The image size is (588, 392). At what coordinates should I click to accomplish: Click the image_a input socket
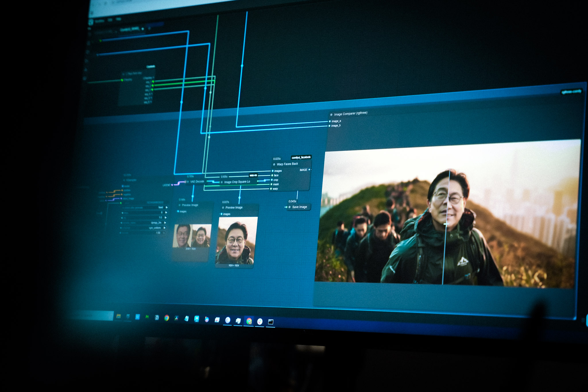[330, 121]
